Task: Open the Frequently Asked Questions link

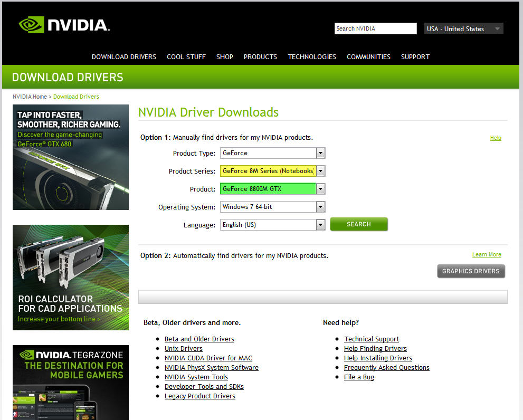Action: 387,368
